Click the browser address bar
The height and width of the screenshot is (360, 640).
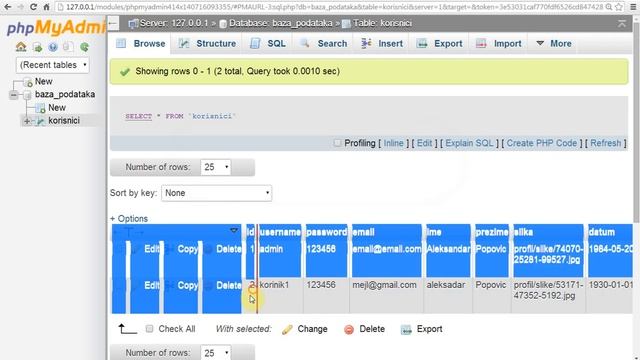(331, 7)
